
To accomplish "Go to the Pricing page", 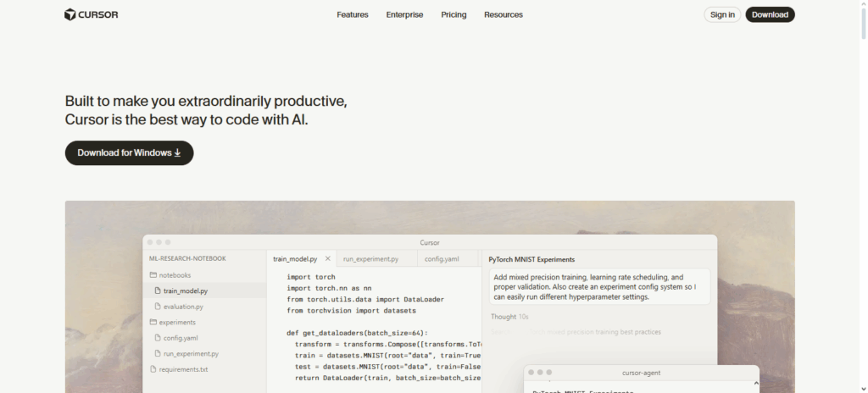I will pyautogui.click(x=453, y=14).
